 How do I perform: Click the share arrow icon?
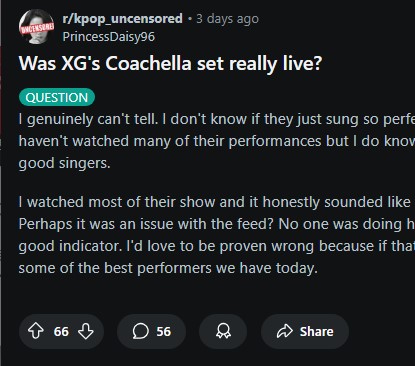pyautogui.click(x=285, y=331)
